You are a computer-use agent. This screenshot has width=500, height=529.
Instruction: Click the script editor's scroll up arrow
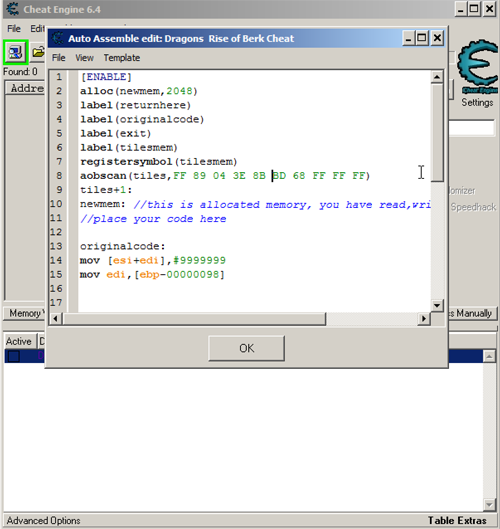click(437, 77)
